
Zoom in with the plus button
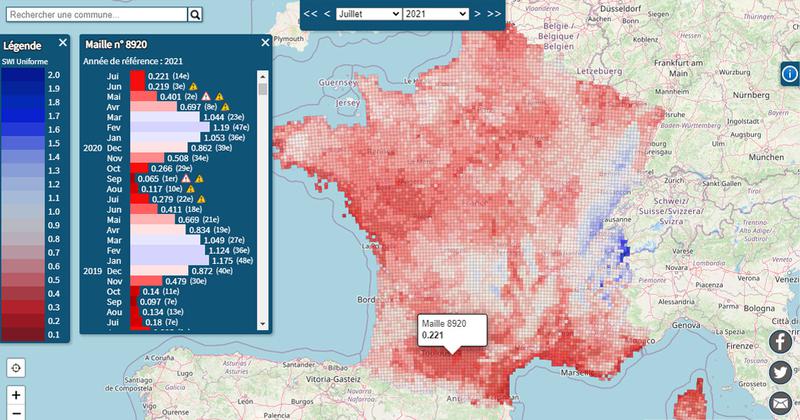pyautogui.click(x=15, y=396)
